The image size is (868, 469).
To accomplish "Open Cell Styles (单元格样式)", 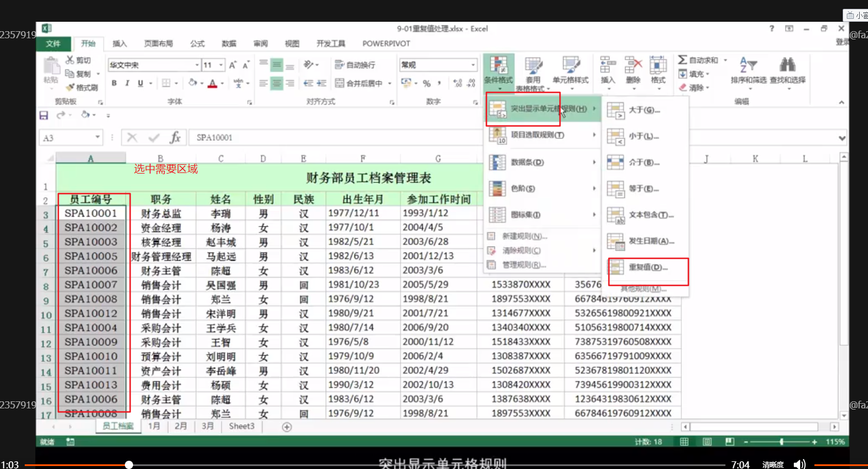I will pos(570,72).
